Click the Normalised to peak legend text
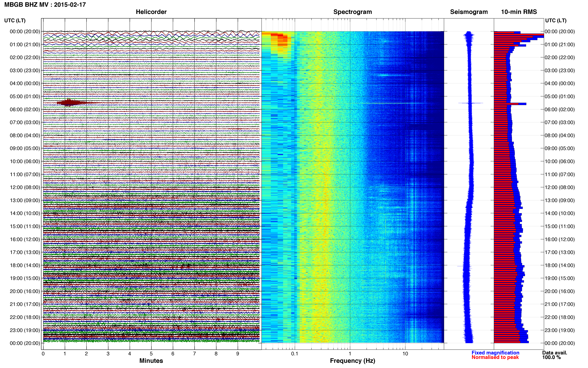Screen dimensions: 588x368 pyautogui.click(x=495, y=357)
